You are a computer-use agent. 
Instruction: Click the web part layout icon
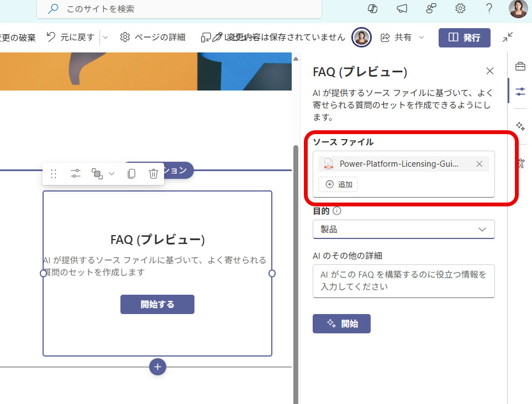click(97, 174)
